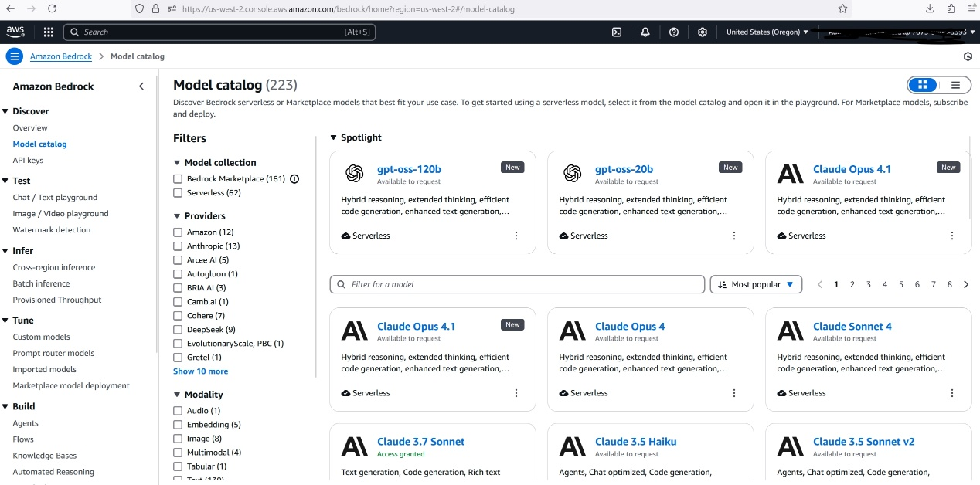
Task: Toggle the blue hamburger navigation menu
Action: click(x=14, y=56)
